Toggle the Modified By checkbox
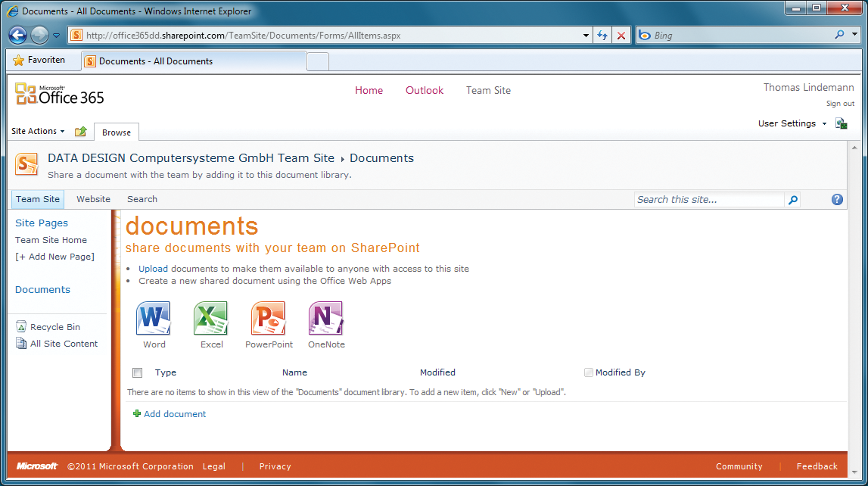Image resolution: width=868 pixels, height=486 pixels. (588, 372)
